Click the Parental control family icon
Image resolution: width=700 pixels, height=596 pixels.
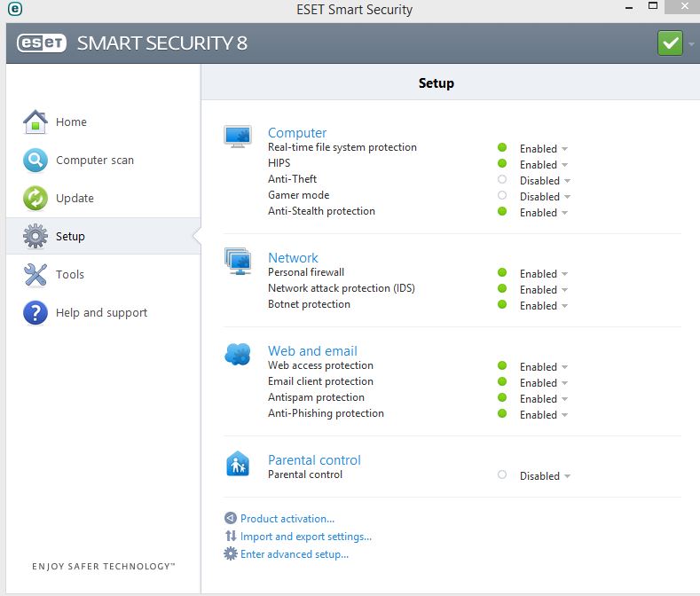238,464
